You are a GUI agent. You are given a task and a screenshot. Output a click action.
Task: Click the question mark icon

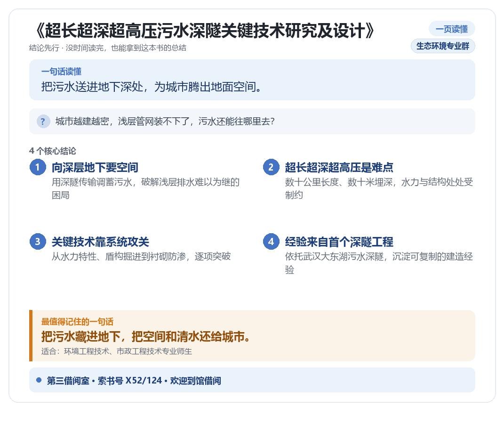43,121
